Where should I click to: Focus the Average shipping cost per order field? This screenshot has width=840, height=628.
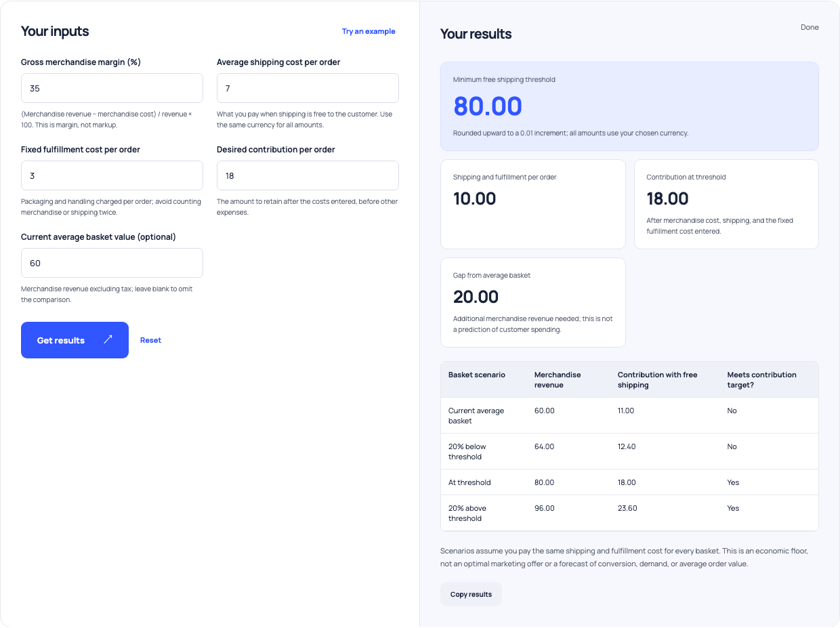(x=308, y=88)
